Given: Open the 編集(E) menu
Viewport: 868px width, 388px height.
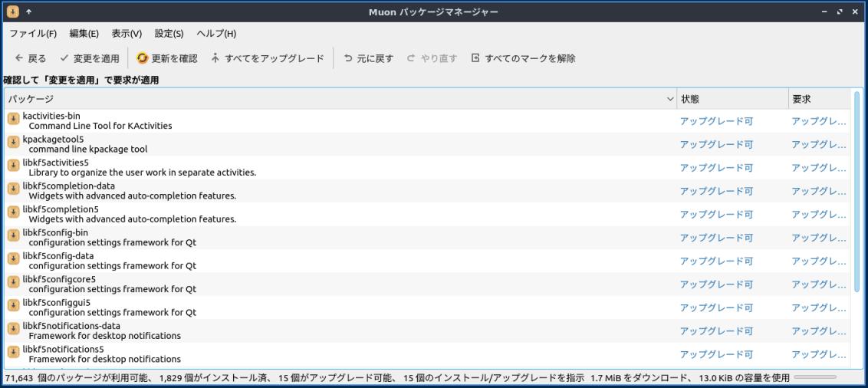Looking at the screenshot, I should tap(84, 33).
